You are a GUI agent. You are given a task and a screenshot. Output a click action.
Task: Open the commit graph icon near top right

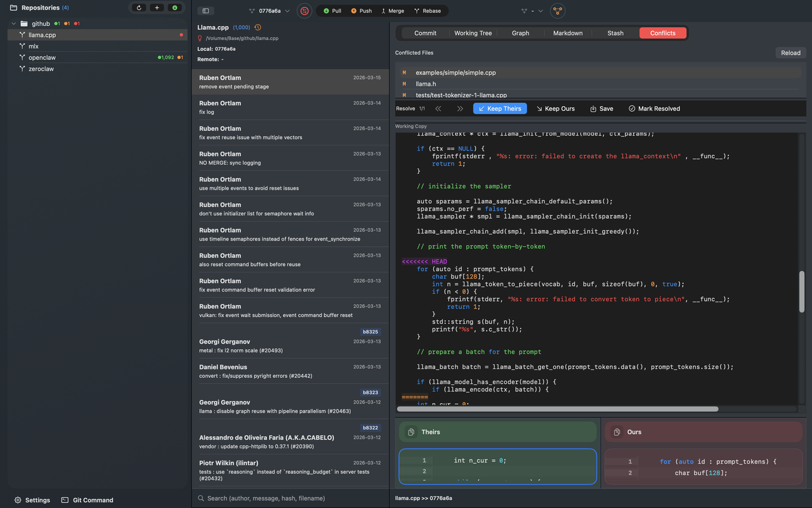pyautogui.click(x=557, y=11)
